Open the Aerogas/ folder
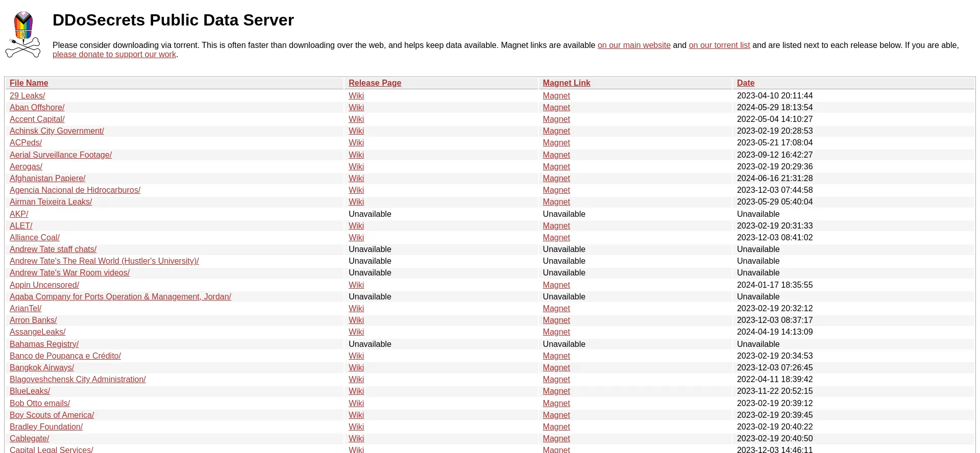The height and width of the screenshot is (453, 980). pos(26,166)
